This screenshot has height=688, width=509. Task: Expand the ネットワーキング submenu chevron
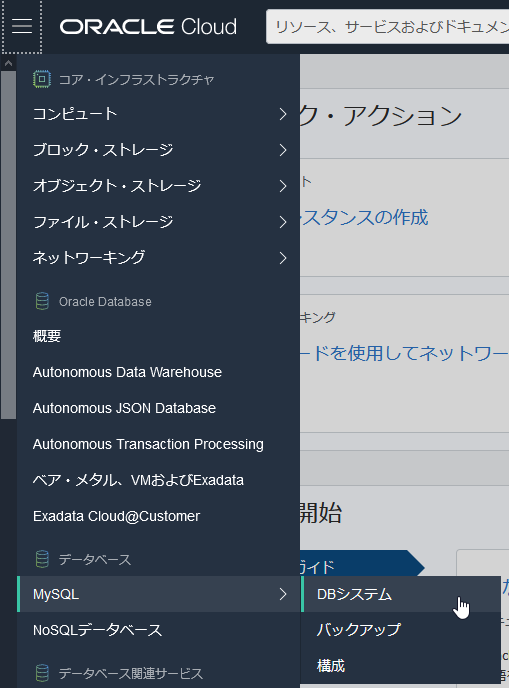(x=283, y=258)
